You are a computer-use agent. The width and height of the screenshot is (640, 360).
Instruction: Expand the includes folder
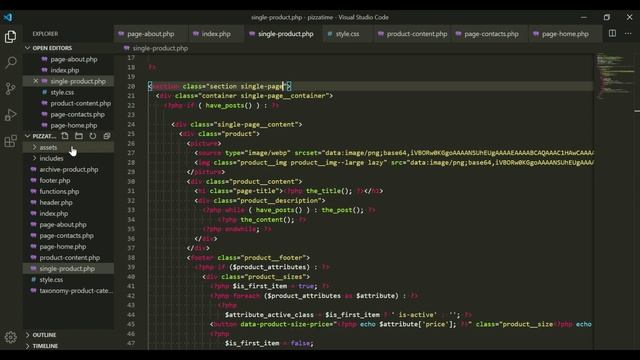click(x=68, y=158)
